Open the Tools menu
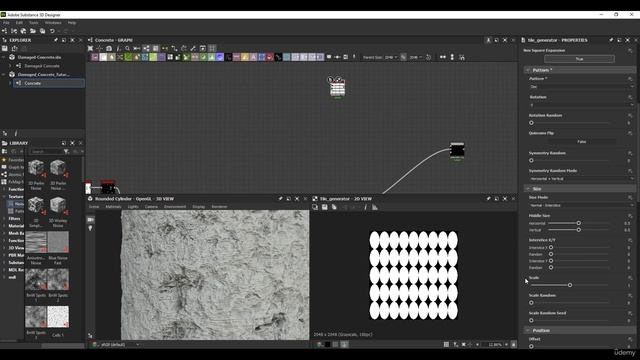The height and width of the screenshot is (360, 640). (x=33, y=23)
